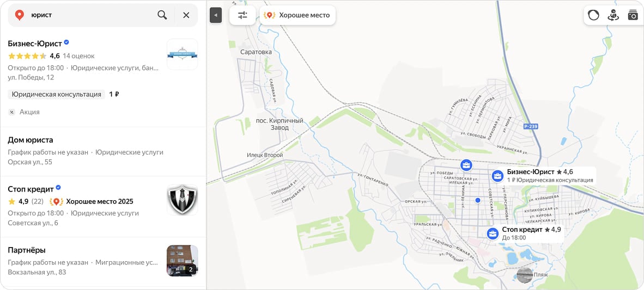The width and height of the screenshot is (644, 290).
Task: Click the magnifier search icon
Action: click(162, 15)
